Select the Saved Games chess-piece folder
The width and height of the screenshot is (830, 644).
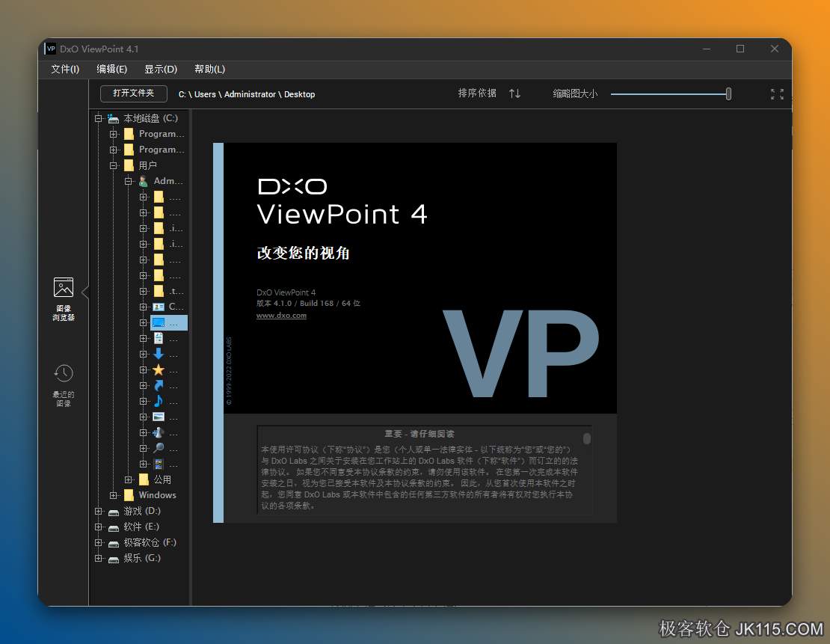coord(159,432)
